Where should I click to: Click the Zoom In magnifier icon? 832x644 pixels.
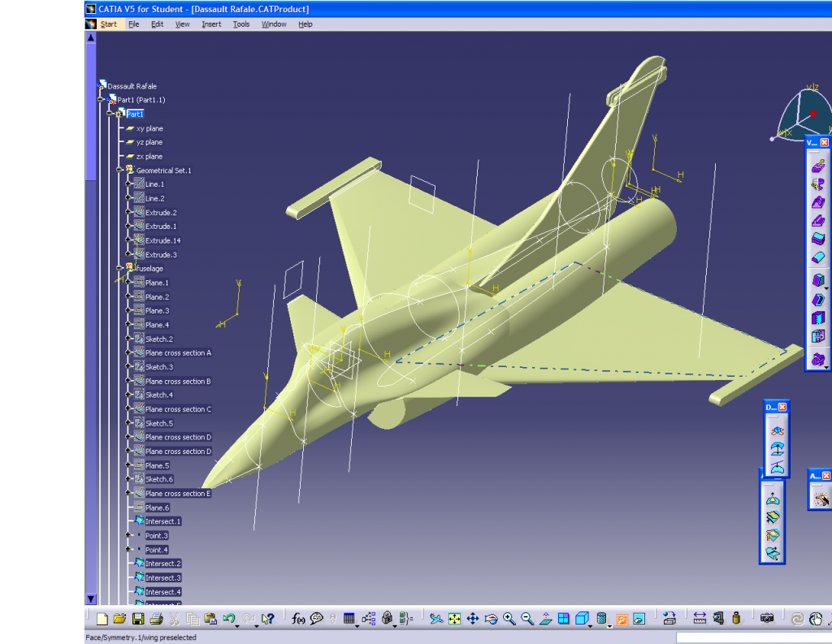coord(509,619)
